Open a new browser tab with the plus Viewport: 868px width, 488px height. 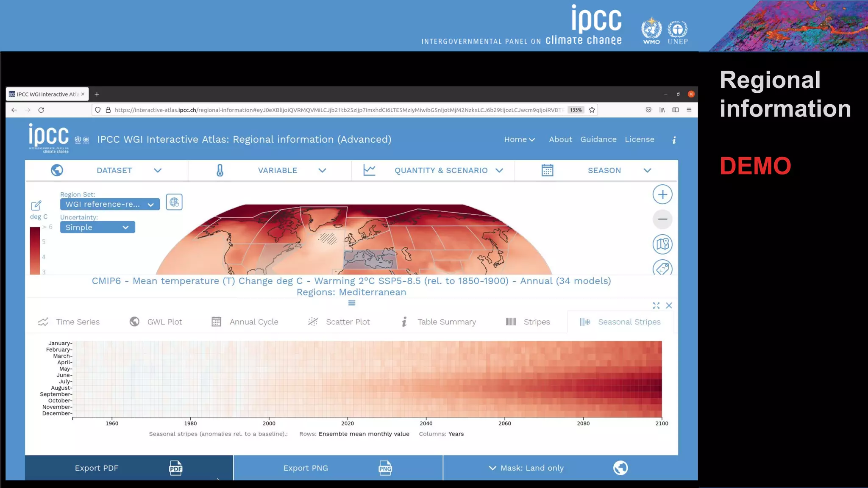click(x=97, y=94)
